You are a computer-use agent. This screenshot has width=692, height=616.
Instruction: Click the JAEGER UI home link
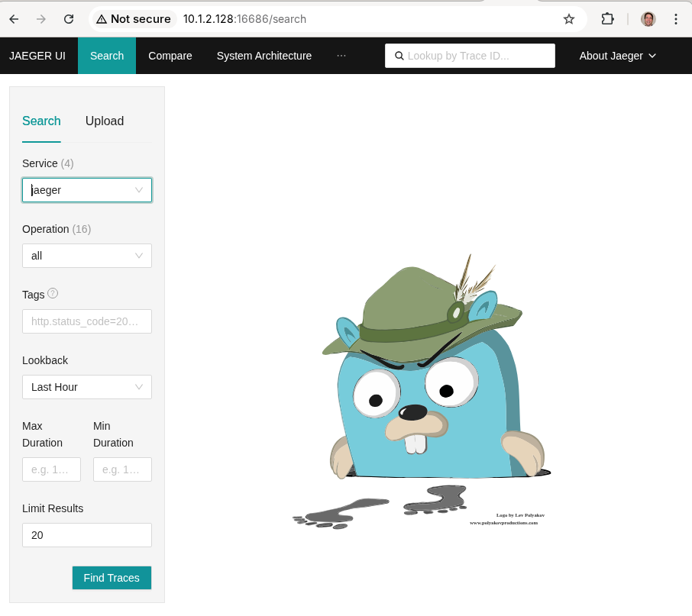coord(37,56)
